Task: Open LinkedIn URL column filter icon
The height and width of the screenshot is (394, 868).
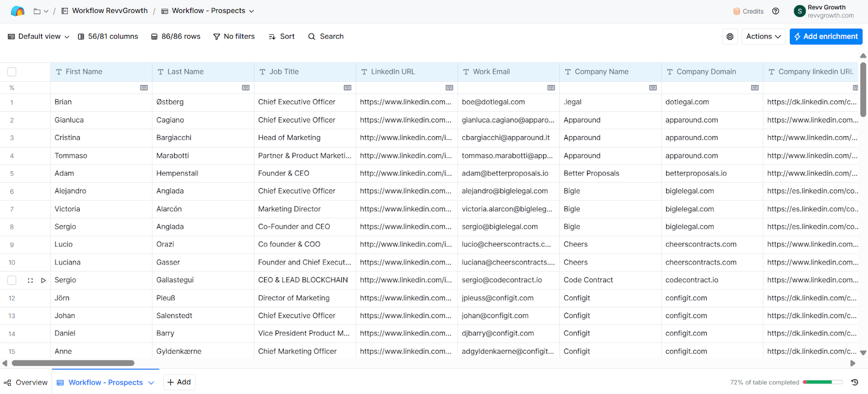Action: (449, 88)
